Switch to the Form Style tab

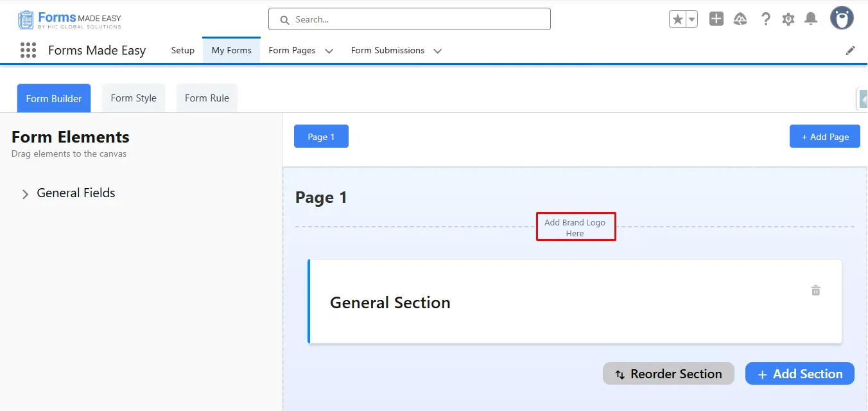(134, 98)
